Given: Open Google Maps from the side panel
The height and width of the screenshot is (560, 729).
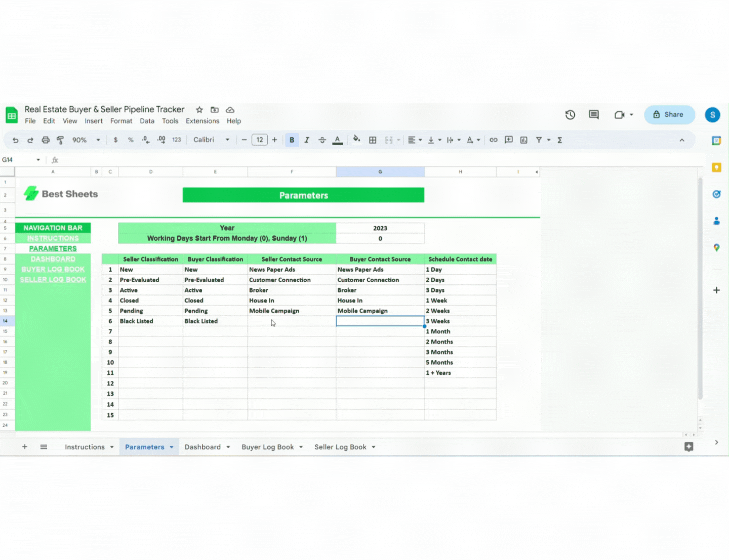Looking at the screenshot, I should 716,247.
